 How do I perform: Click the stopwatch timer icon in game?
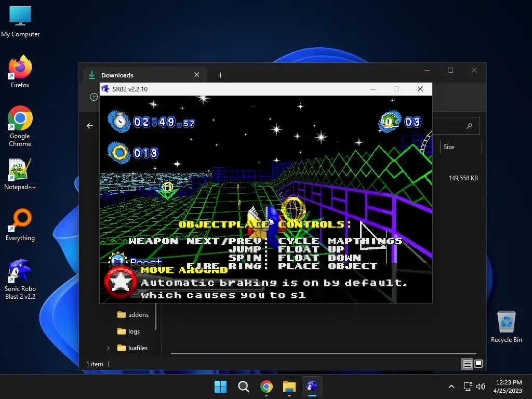(119, 121)
